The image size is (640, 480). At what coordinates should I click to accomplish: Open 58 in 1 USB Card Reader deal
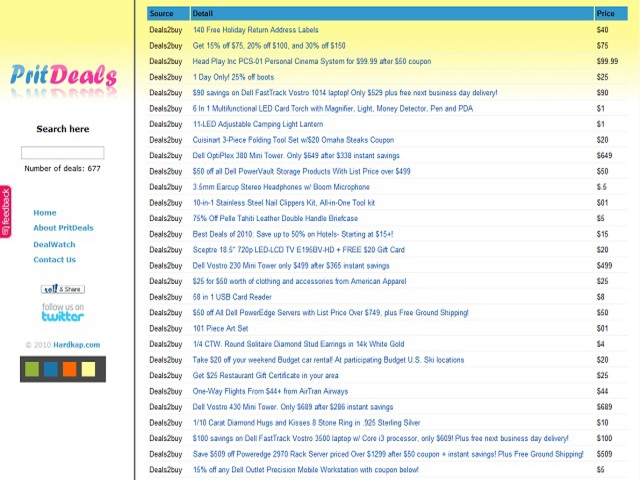(x=232, y=297)
